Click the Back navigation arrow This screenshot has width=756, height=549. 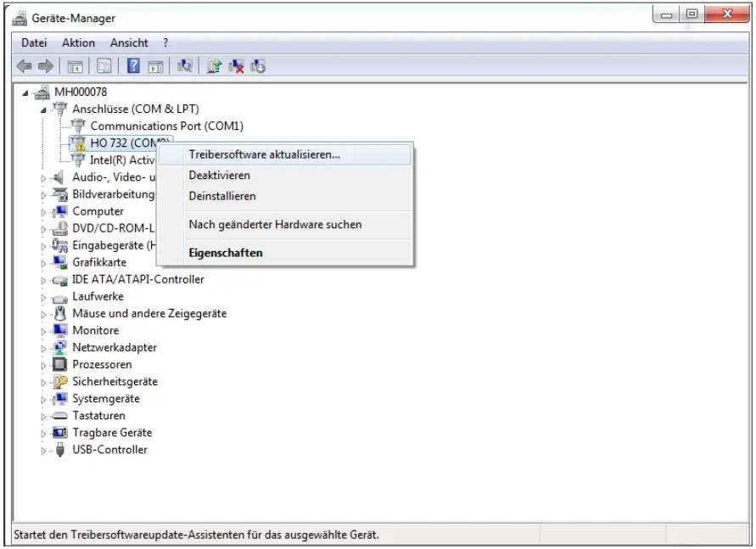click(x=26, y=66)
